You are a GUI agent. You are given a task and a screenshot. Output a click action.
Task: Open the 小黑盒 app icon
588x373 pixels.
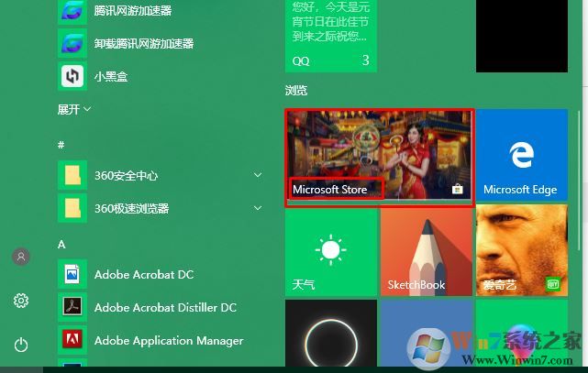72,76
